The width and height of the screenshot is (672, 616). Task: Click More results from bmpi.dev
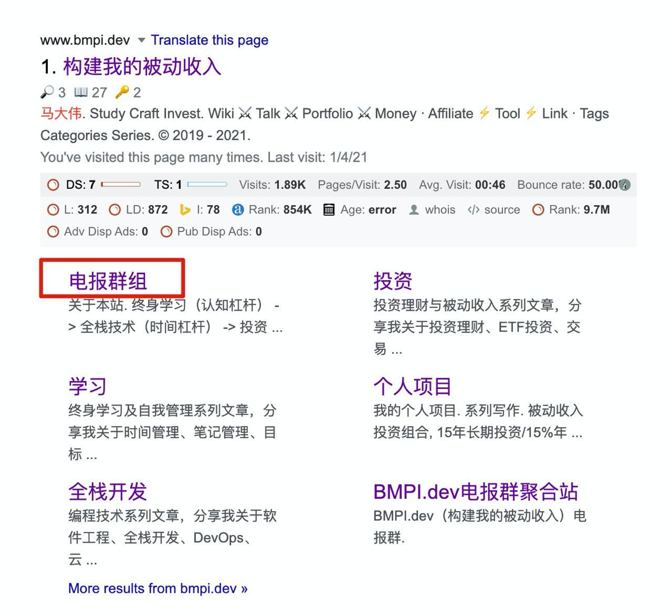pos(157,588)
